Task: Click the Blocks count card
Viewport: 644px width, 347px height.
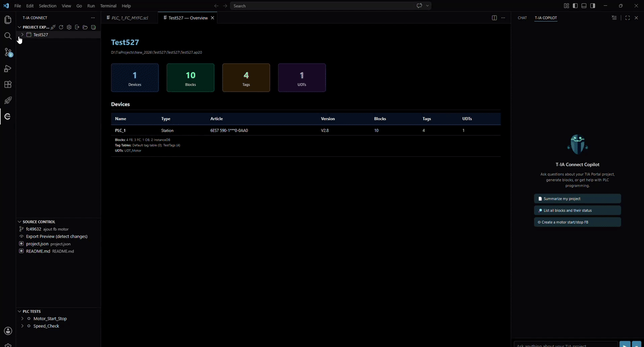Action: (191, 78)
